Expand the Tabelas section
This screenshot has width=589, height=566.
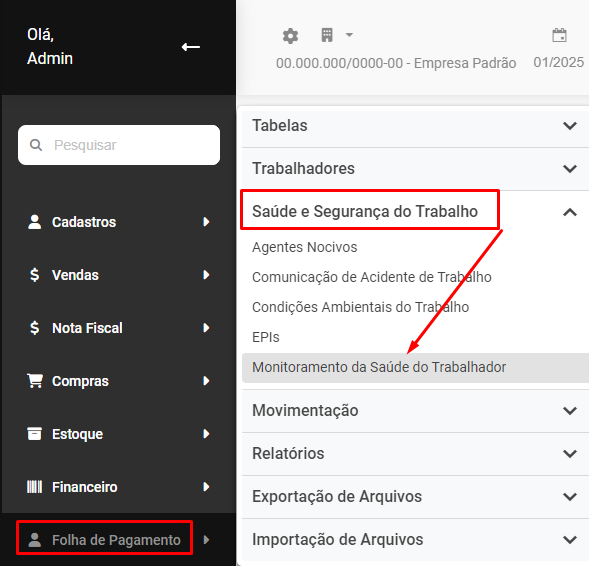pos(415,125)
